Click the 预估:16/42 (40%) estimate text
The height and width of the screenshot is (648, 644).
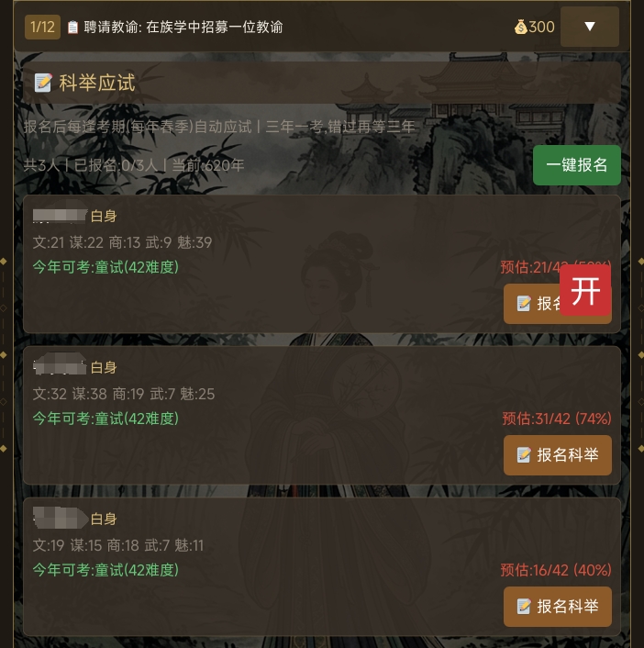pyautogui.click(x=556, y=570)
